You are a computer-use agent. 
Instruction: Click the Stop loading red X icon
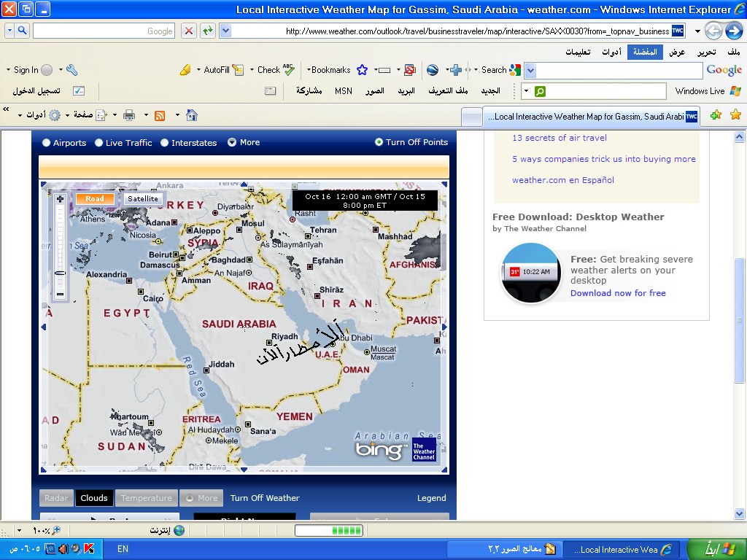point(189,31)
